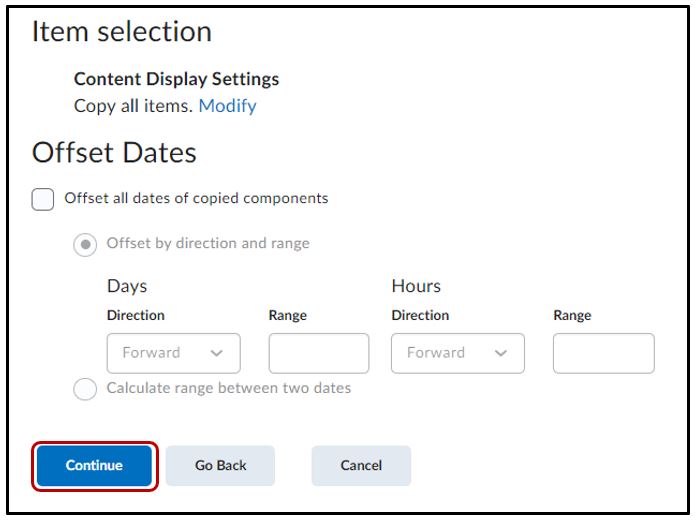Open the Days Direction dropdown
This screenshot has height=524, width=698.
point(173,353)
